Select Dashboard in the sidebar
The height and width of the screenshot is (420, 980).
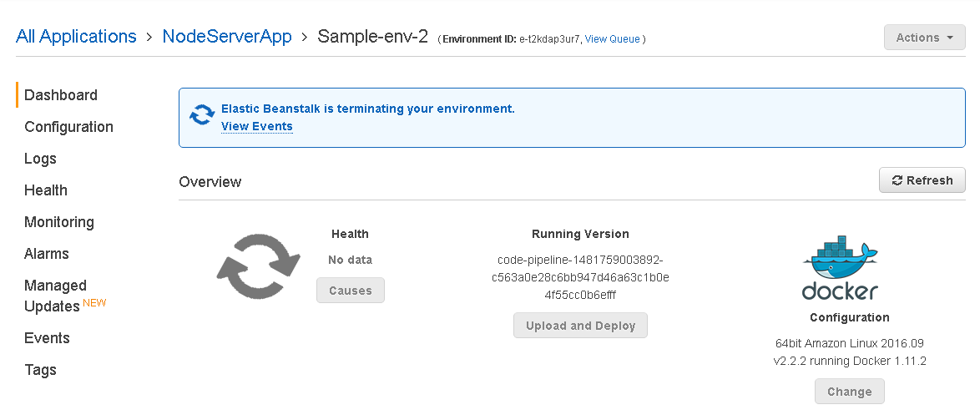(61, 95)
